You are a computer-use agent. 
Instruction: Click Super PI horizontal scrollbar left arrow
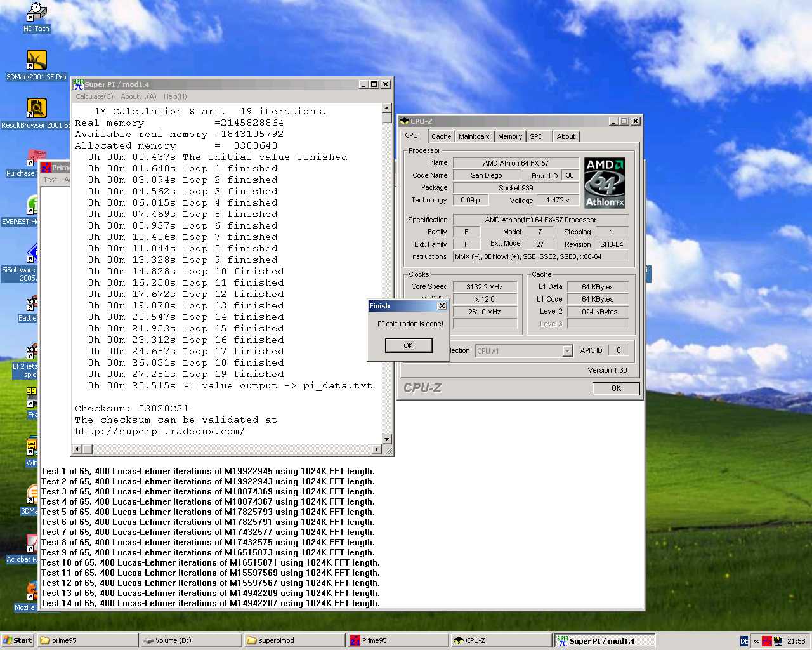[77, 449]
